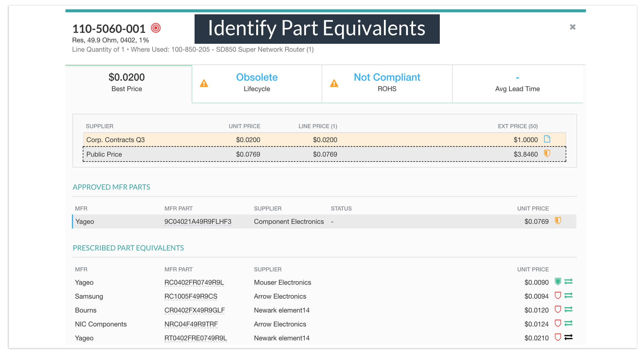Select the Corp. Contracts Q3 supplier row
The height and width of the screenshot is (353, 644).
[324, 140]
